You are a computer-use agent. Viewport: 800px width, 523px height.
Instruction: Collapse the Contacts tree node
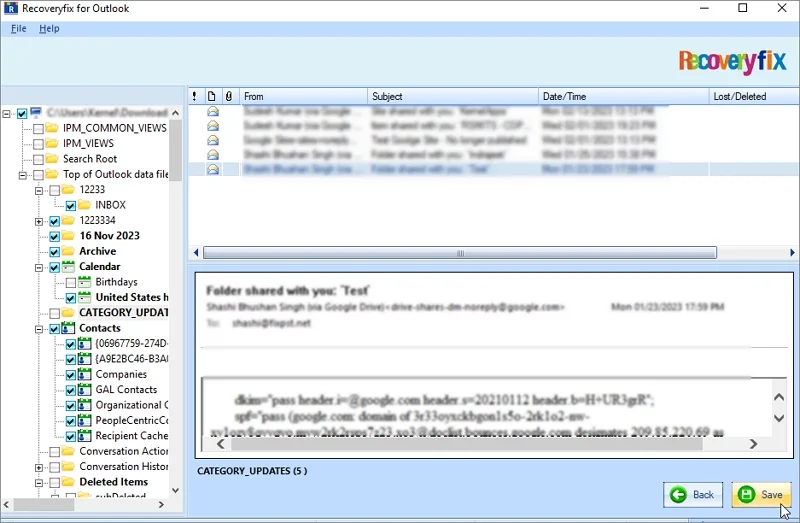click(x=39, y=329)
